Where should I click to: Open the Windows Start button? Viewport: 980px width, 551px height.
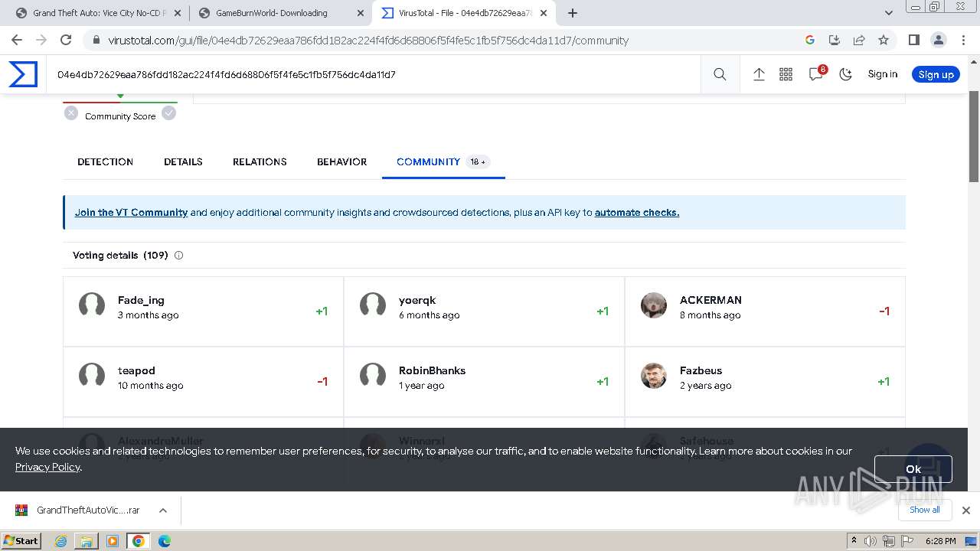coord(21,540)
